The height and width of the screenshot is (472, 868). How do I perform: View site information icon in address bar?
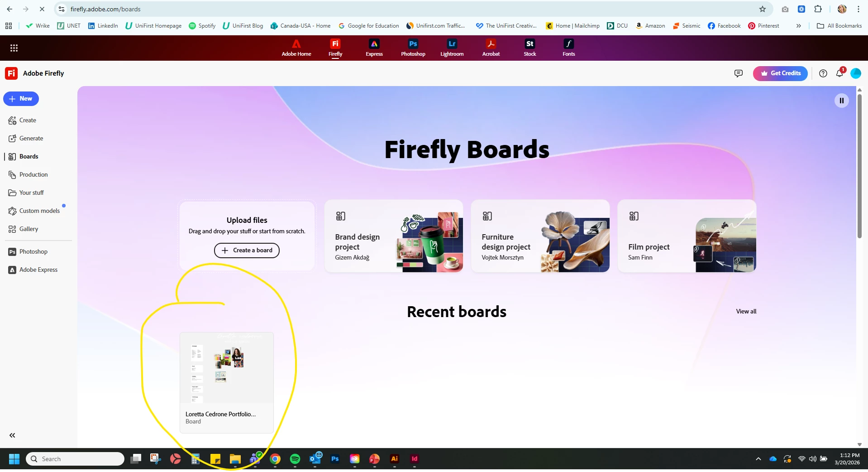[62, 9]
